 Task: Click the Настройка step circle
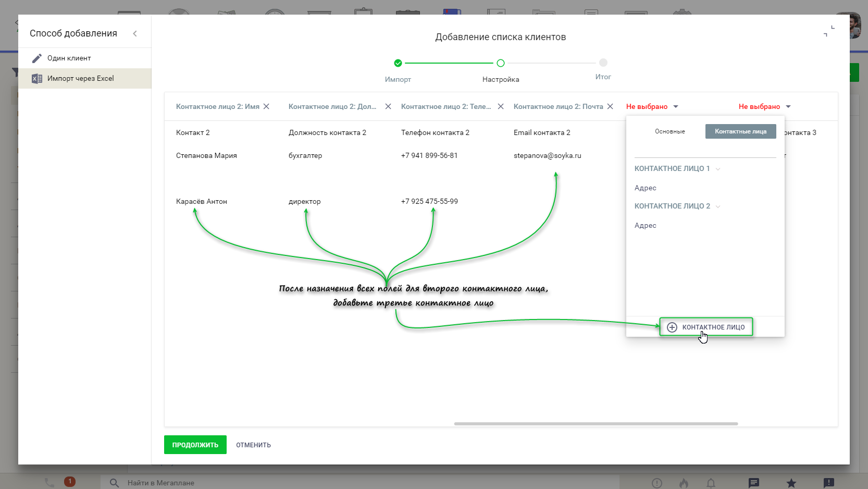click(501, 63)
